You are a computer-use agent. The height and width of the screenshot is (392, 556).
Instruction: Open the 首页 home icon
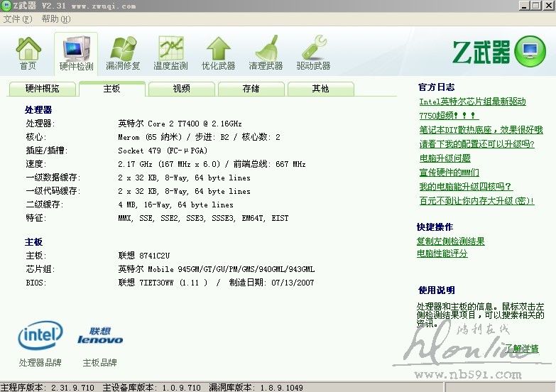28,53
